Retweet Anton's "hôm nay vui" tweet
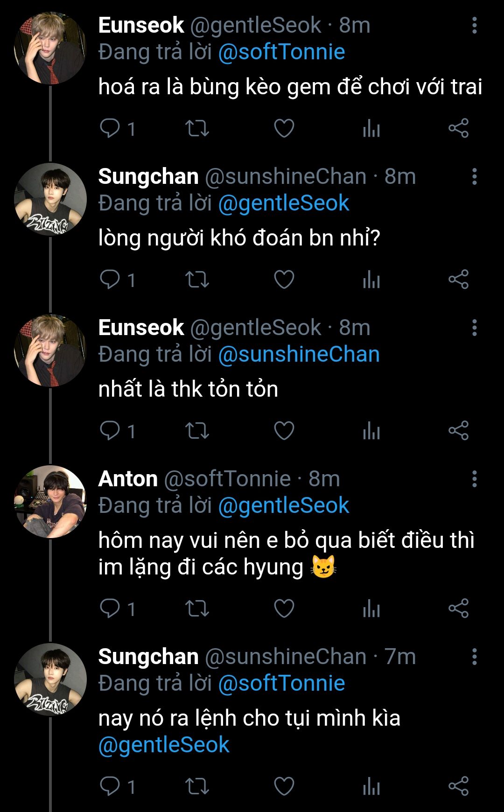 tap(197, 609)
